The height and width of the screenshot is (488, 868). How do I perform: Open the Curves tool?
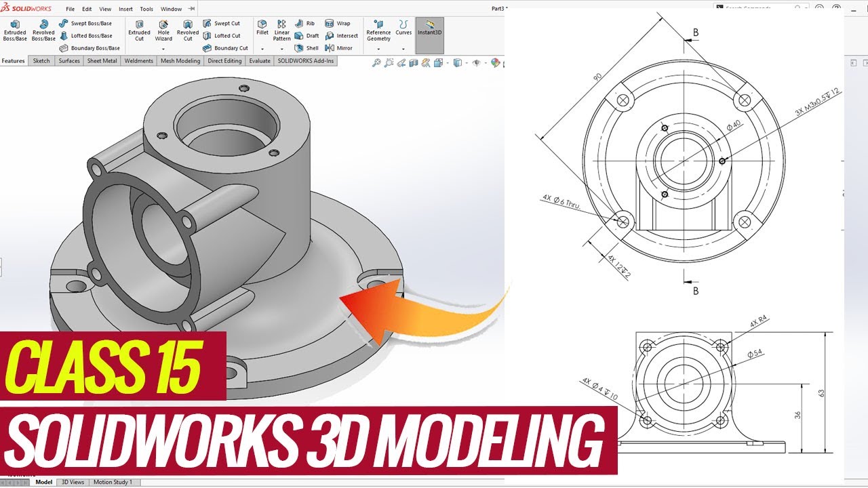point(403,27)
